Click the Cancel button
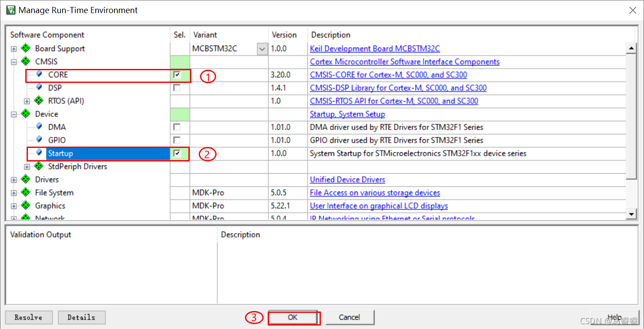This screenshot has height=329, width=644. (350, 317)
